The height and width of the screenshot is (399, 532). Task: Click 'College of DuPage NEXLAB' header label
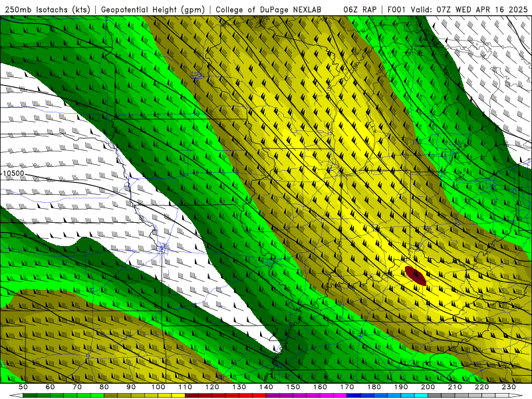coord(269,9)
